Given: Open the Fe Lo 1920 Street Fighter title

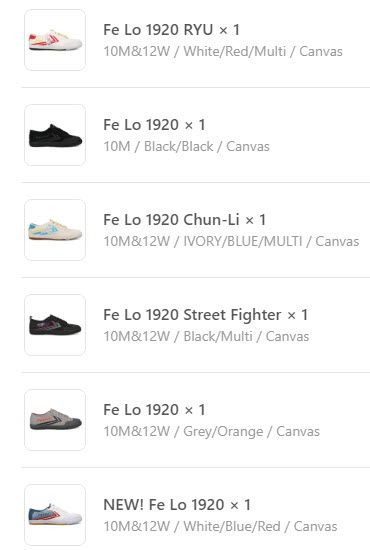Looking at the screenshot, I should coord(192,315).
